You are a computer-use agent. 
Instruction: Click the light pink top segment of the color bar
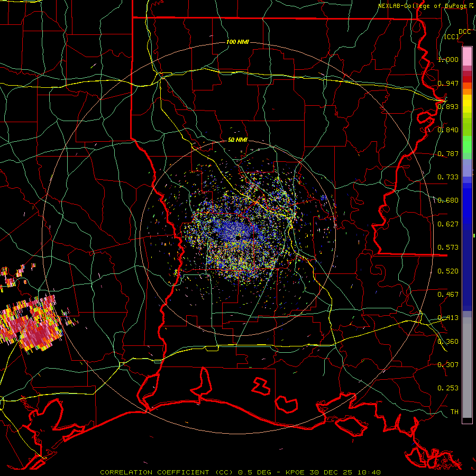tap(467, 56)
